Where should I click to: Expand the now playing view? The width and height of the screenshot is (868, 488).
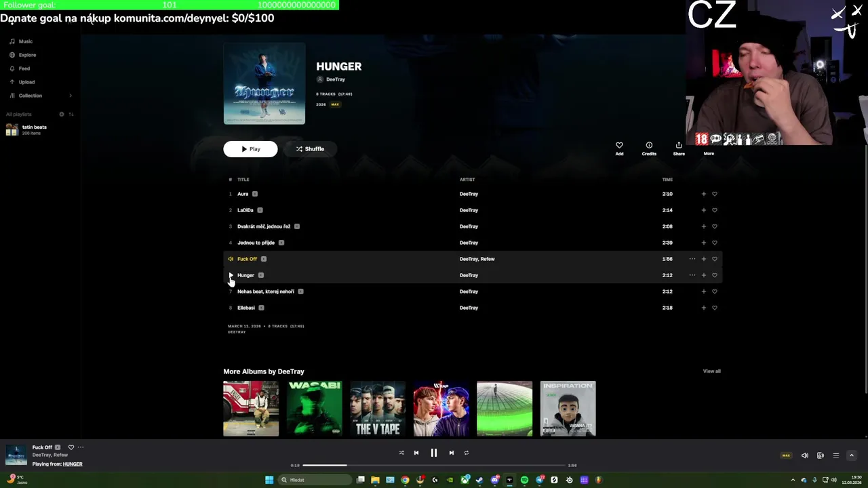coord(852,455)
